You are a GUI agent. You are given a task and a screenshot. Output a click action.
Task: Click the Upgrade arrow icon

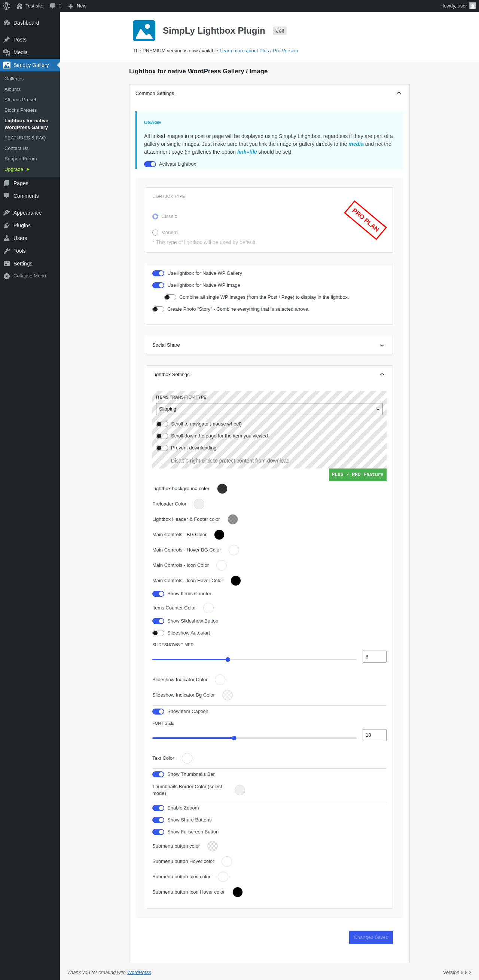[x=28, y=169]
